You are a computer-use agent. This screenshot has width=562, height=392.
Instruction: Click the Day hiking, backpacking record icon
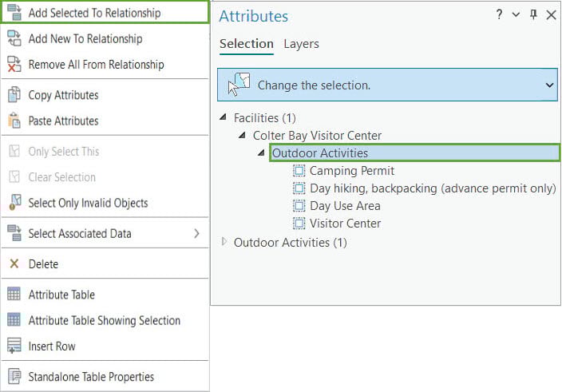[299, 188]
